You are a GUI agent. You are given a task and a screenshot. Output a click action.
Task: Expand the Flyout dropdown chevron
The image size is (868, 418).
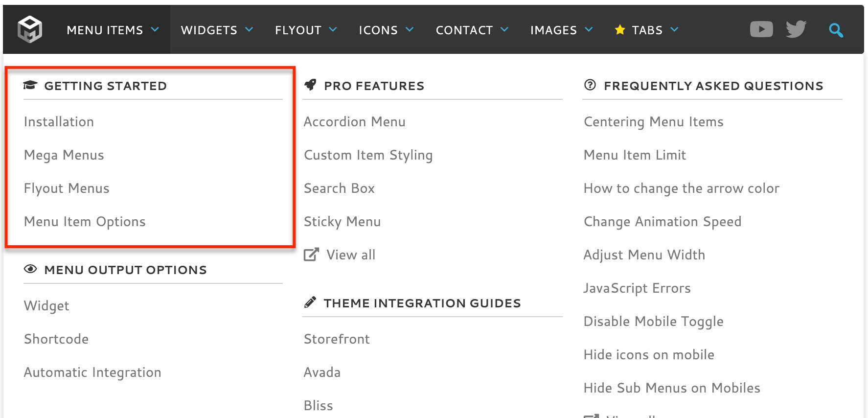[333, 30]
